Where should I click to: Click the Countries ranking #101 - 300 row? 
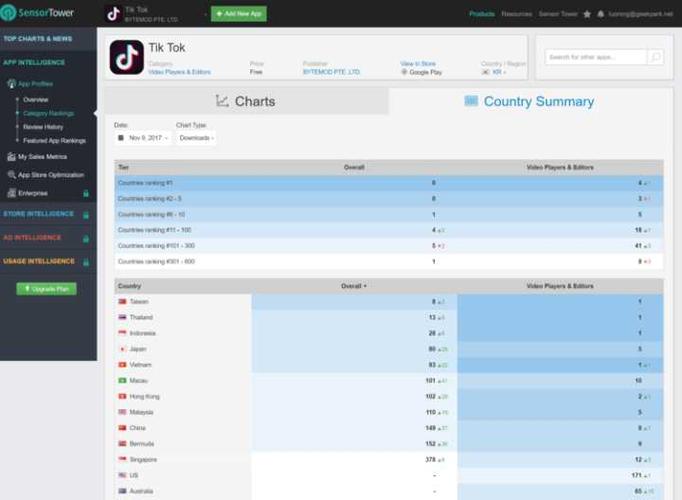click(389, 246)
